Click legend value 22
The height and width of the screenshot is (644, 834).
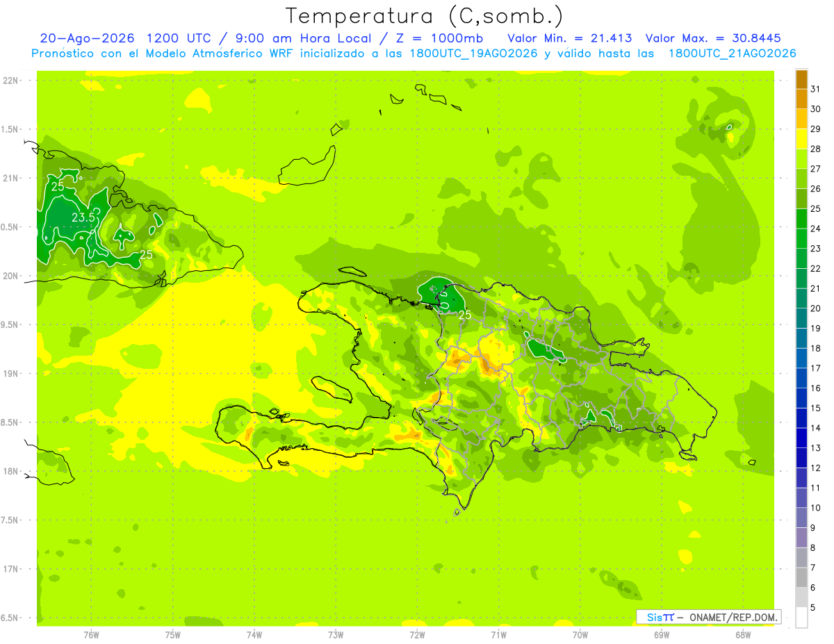(816, 268)
